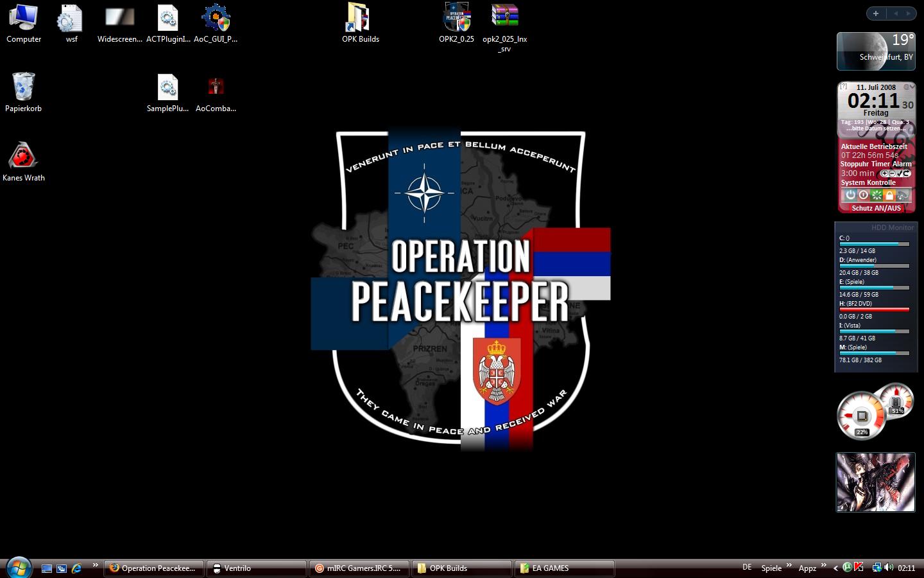Screen dimensions: 924x578
Task: Select the SamplePlu... file icon
Action: pos(167,92)
